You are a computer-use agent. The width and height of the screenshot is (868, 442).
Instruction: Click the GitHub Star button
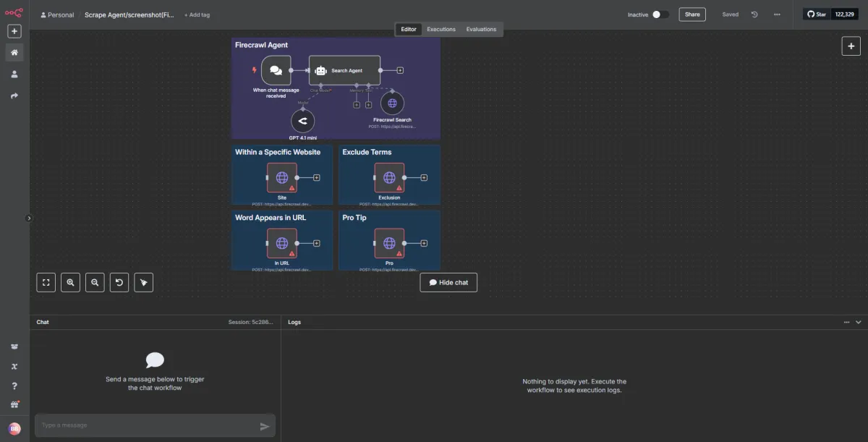[817, 14]
